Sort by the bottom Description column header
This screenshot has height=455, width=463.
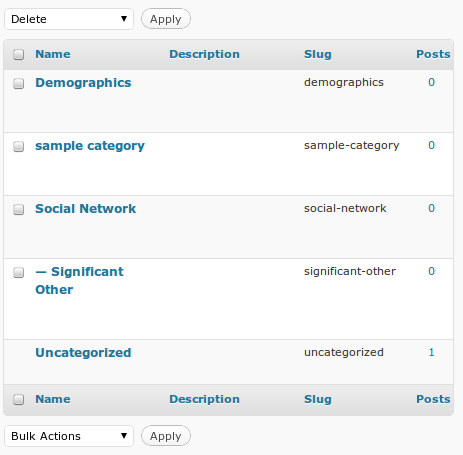tap(204, 399)
